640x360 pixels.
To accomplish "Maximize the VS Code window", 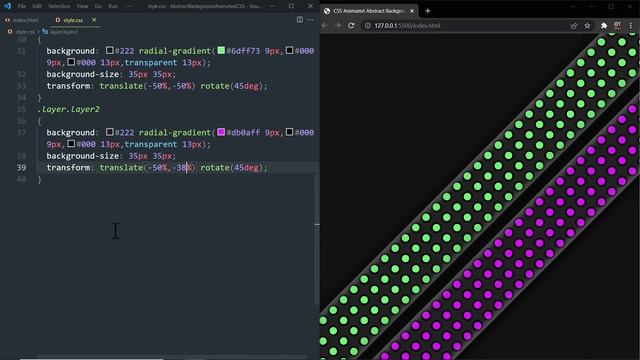I will point(291,6).
